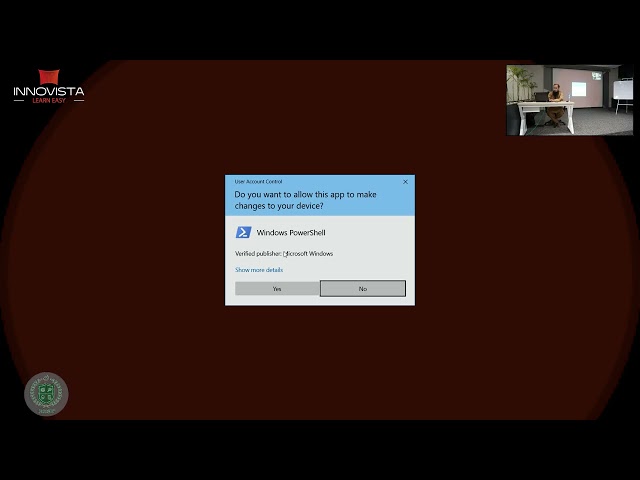Viewport: 640px width, 480px height.
Task: Click the Innovista Learn Easy logo
Action: 49,86
